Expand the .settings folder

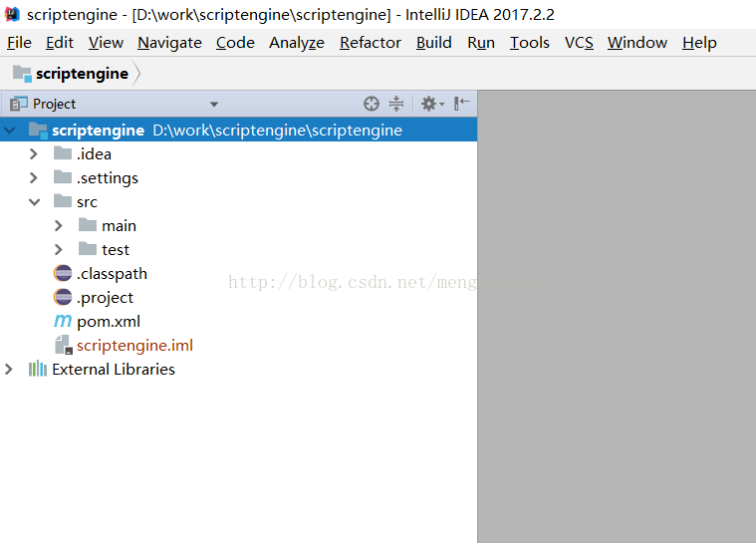coord(33,177)
